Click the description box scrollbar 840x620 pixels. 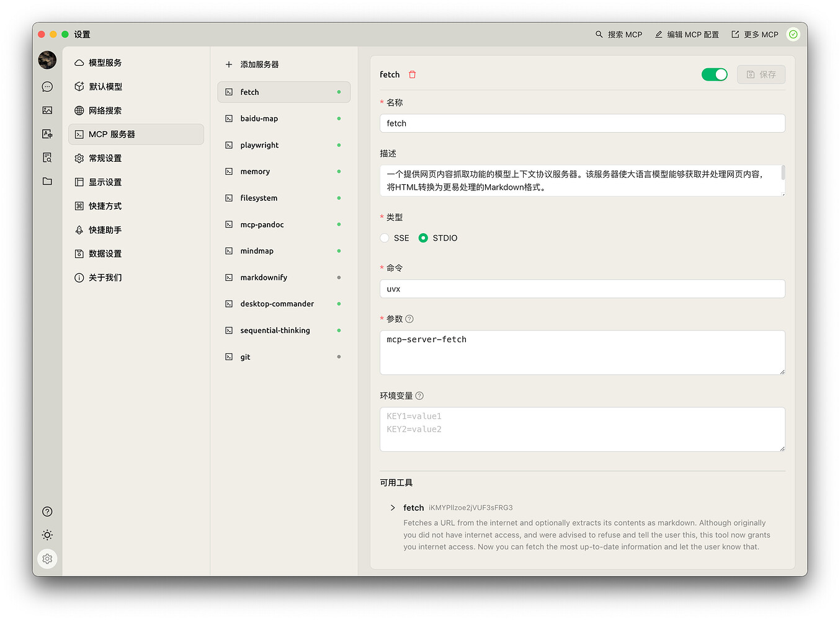[x=783, y=172]
